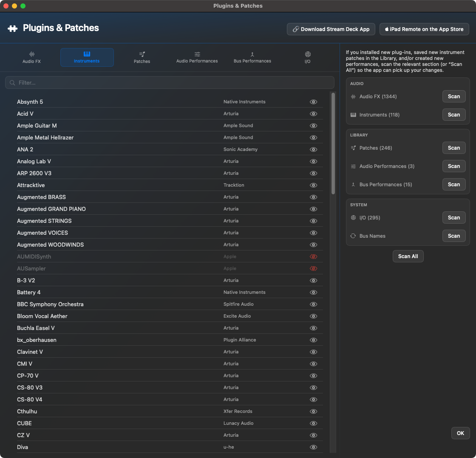Screen dimensions: 476x458
Task: Scan the I/O system section
Action: tap(454, 217)
